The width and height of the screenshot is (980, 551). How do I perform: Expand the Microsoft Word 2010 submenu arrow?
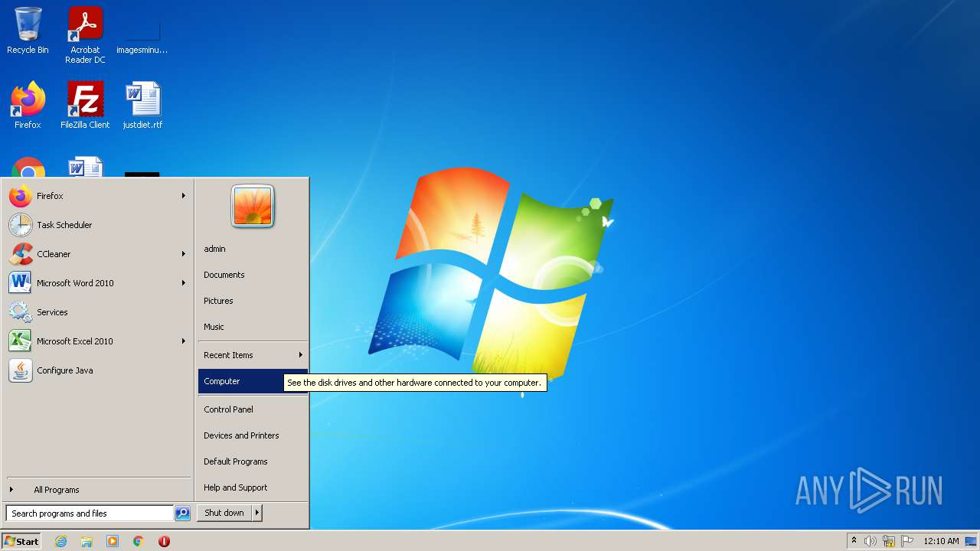click(x=184, y=283)
